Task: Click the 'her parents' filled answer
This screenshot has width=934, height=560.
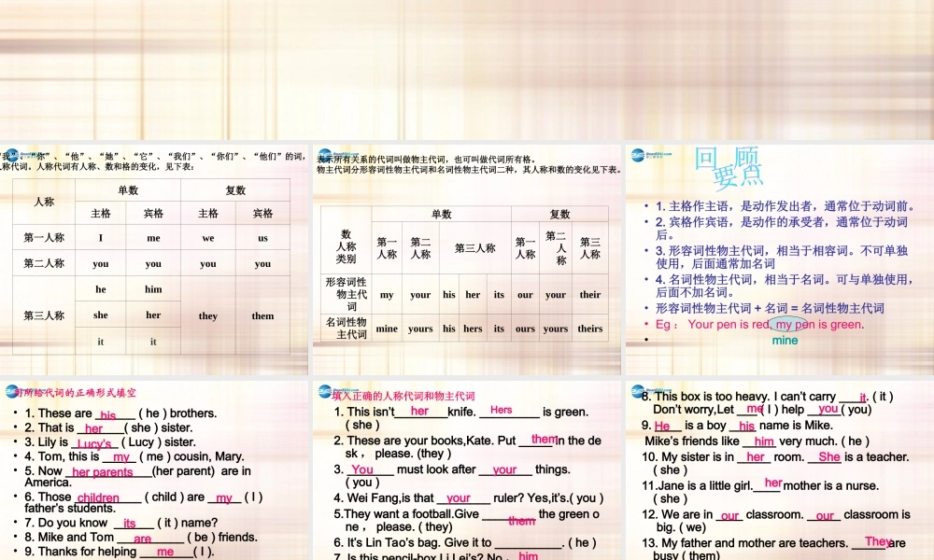Action: [102, 472]
